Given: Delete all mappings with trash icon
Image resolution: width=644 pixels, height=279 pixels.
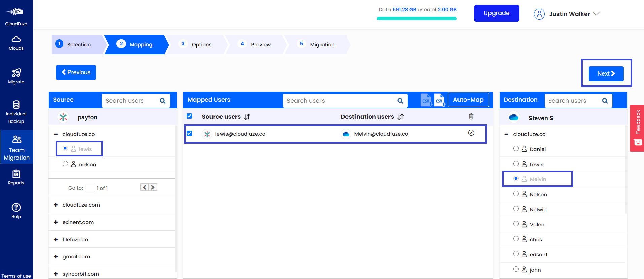Looking at the screenshot, I should point(471,116).
